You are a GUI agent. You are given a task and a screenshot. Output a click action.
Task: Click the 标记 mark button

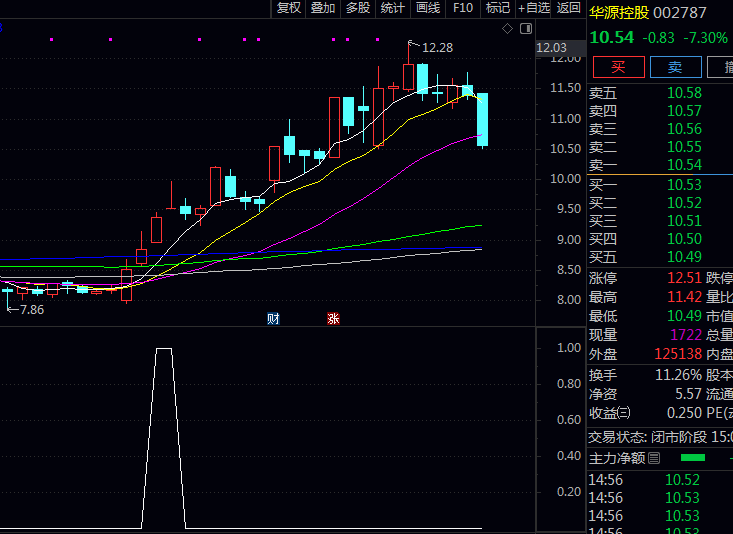(497, 8)
